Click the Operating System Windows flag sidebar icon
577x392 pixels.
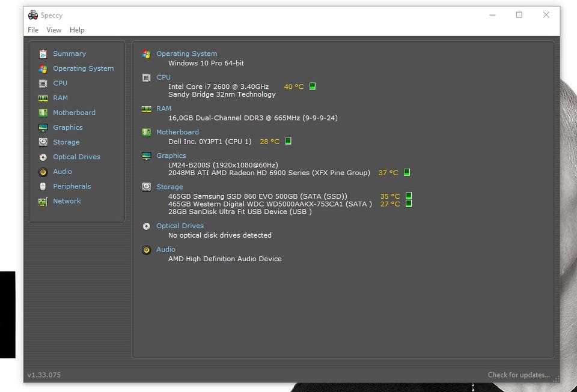(43, 68)
